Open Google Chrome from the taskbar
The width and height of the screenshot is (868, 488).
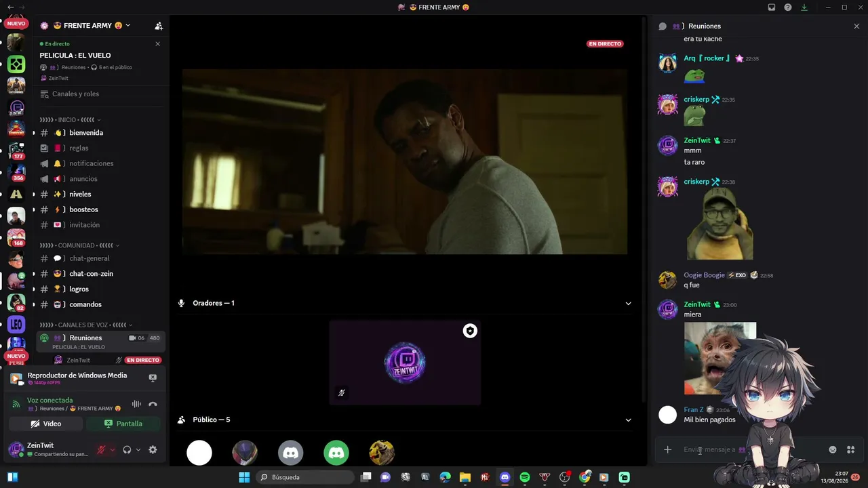[584, 477]
